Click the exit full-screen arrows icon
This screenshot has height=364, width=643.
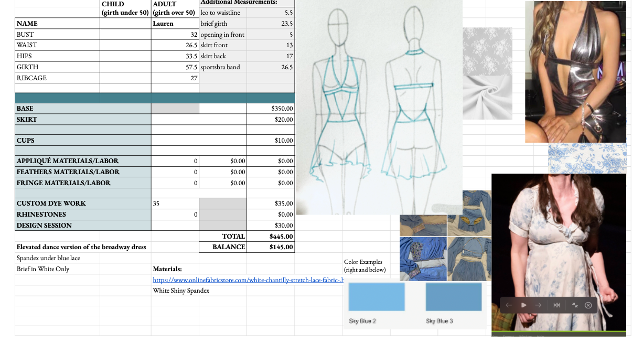(575, 305)
